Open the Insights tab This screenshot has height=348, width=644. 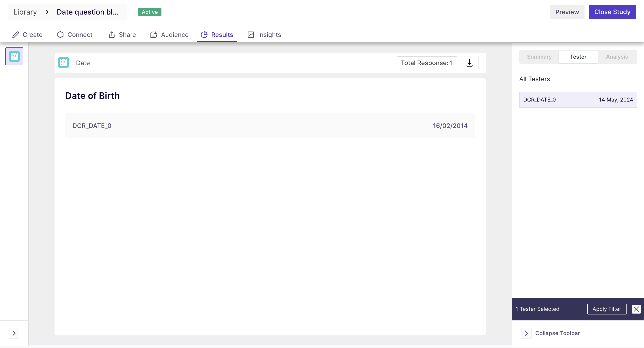265,34
